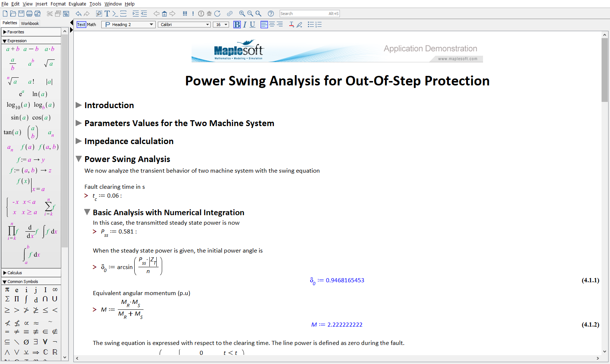Collapse the Power Swing Analysis section
610x364 pixels.
point(79,159)
